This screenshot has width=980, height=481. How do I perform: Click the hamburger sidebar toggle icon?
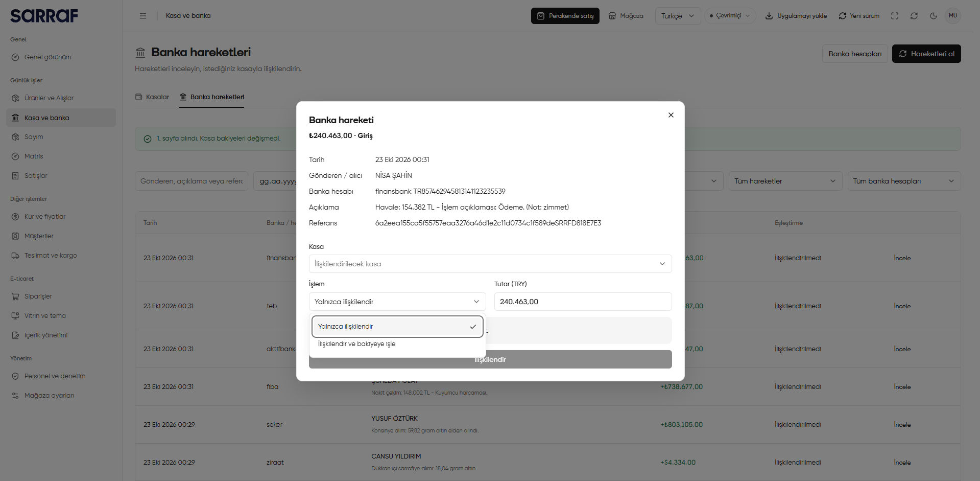coord(143,16)
